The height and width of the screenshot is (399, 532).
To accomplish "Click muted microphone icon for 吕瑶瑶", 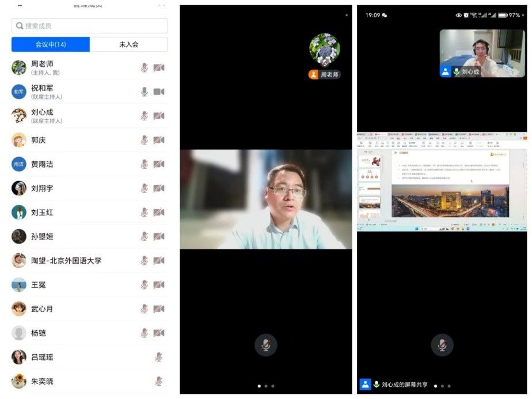I will 158,357.
